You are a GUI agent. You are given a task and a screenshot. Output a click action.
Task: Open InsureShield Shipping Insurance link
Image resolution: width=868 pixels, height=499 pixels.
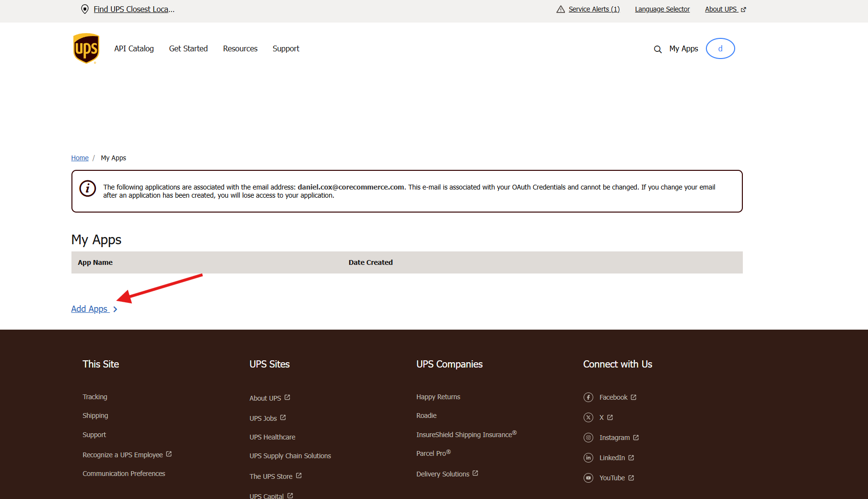pyautogui.click(x=466, y=434)
